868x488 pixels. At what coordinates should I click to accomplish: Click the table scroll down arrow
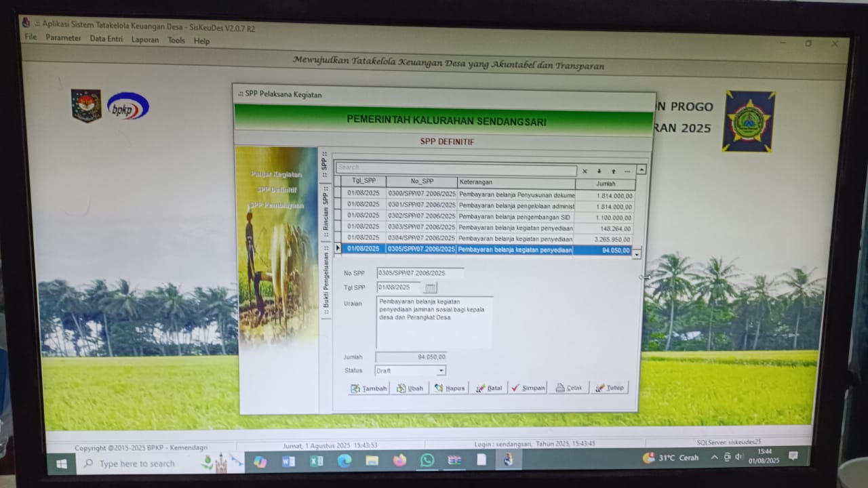[x=636, y=254]
